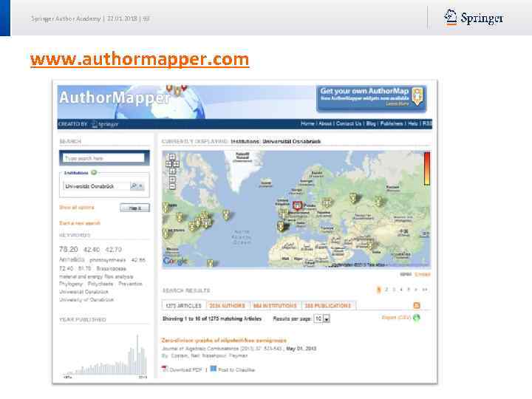This screenshot has height=399, width=532.
Task: Click the Universität Osnabrück institution field
Action: point(96,186)
